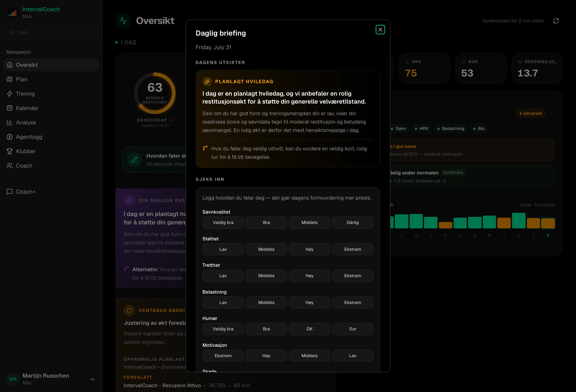The image size is (576, 392).
Task: Set Motivasjon to Ekstrem
Action: [223, 356]
